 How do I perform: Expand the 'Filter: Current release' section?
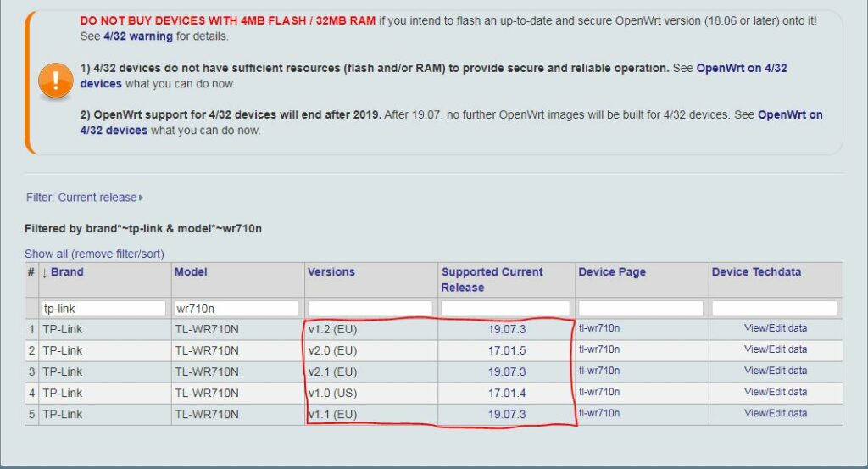click(84, 198)
